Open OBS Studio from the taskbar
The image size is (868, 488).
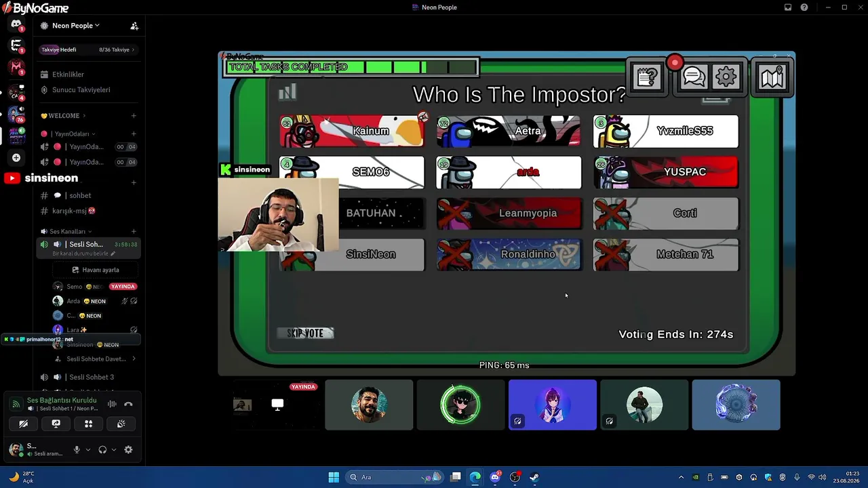515,477
